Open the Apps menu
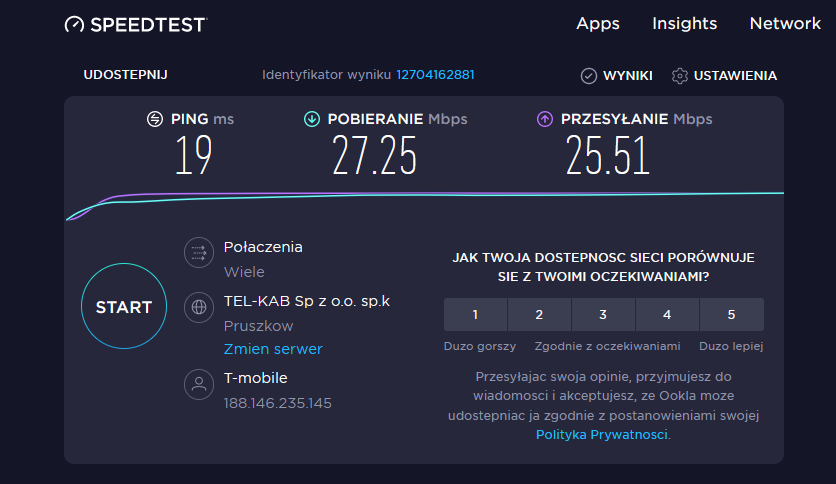Image resolution: width=836 pixels, height=484 pixels. 598,24
